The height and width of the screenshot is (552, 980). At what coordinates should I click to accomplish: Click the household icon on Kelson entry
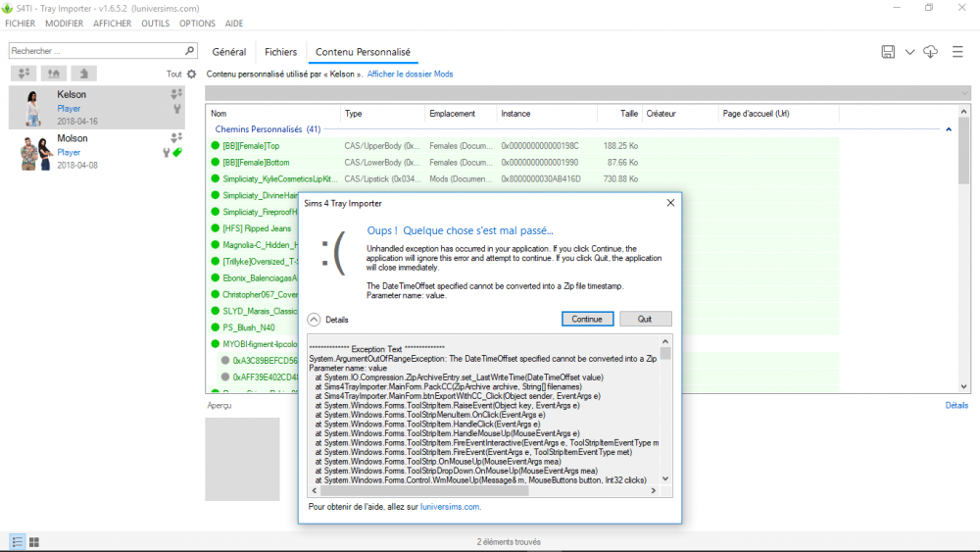(x=176, y=94)
